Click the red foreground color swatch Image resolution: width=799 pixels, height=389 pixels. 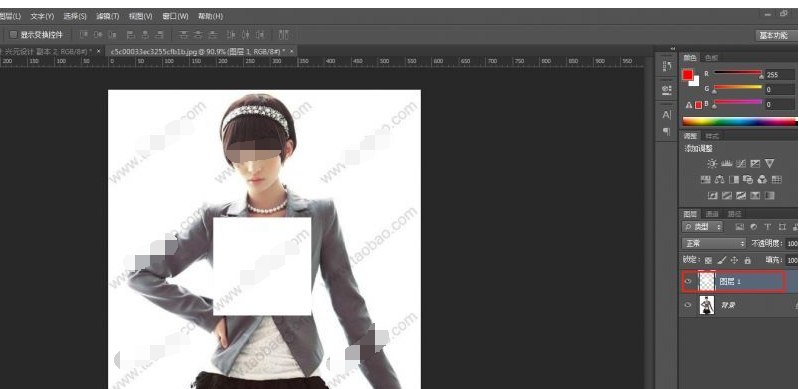688,75
